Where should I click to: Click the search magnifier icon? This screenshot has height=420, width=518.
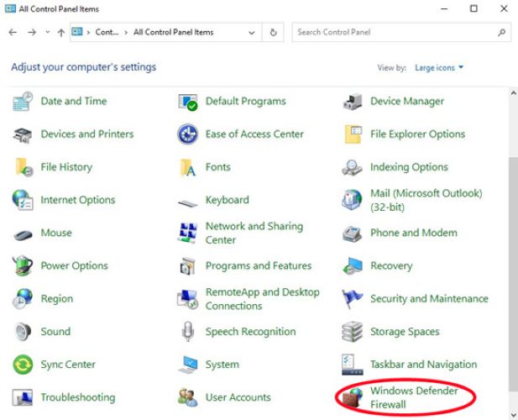502,33
